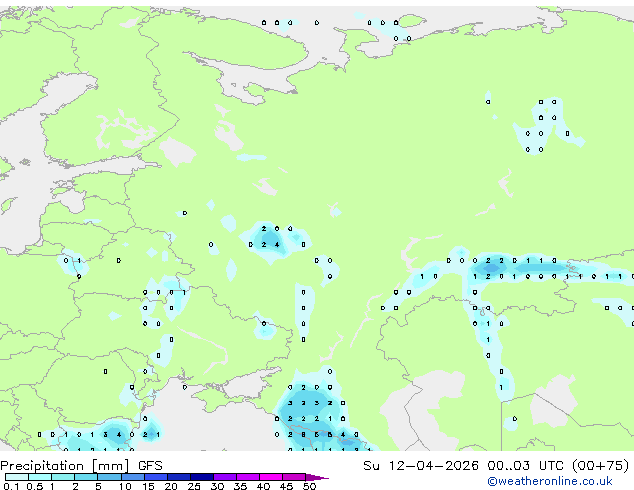Click the legend label "30"
This screenshot has height=490, width=634.
(x=217, y=486)
